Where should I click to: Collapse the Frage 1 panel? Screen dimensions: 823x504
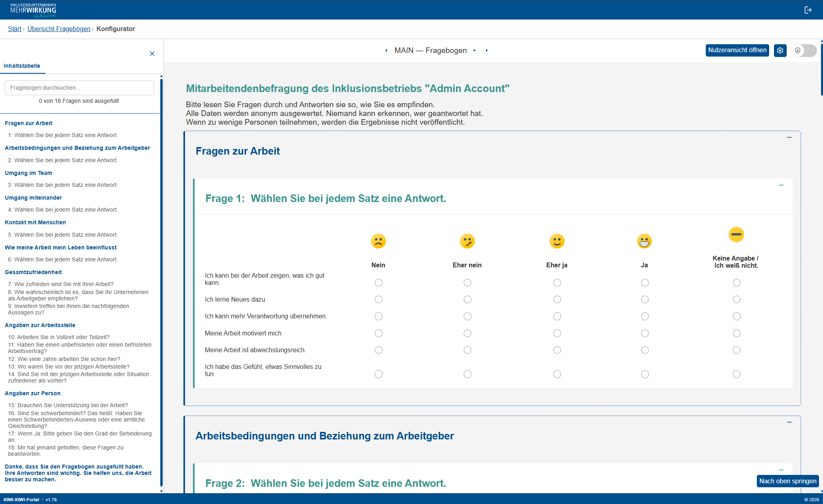(781, 185)
